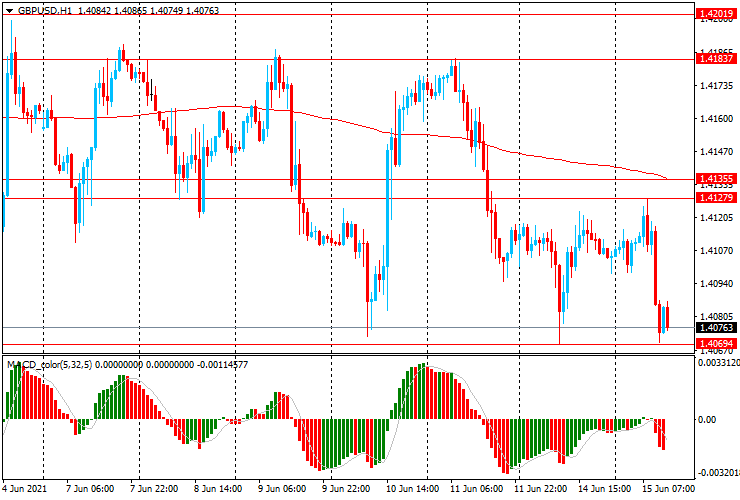
Task: Click the 10 Jun 14:00 time label
Action: (412, 488)
